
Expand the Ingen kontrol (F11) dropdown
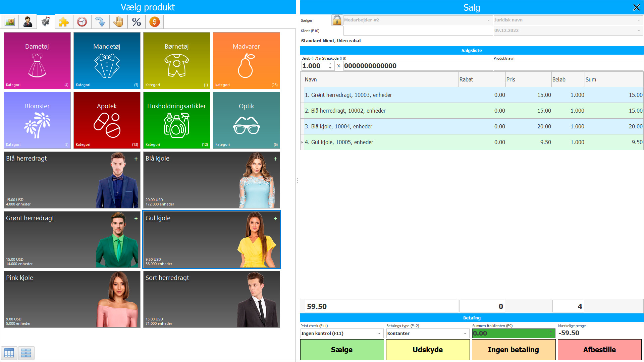(378, 333)
